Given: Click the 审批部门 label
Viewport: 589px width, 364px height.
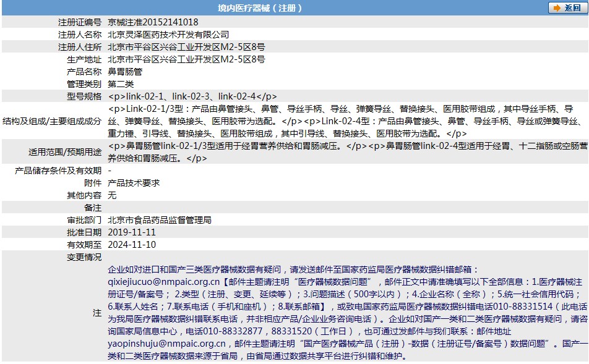Looking at the screenshot, I should (84, 220).
